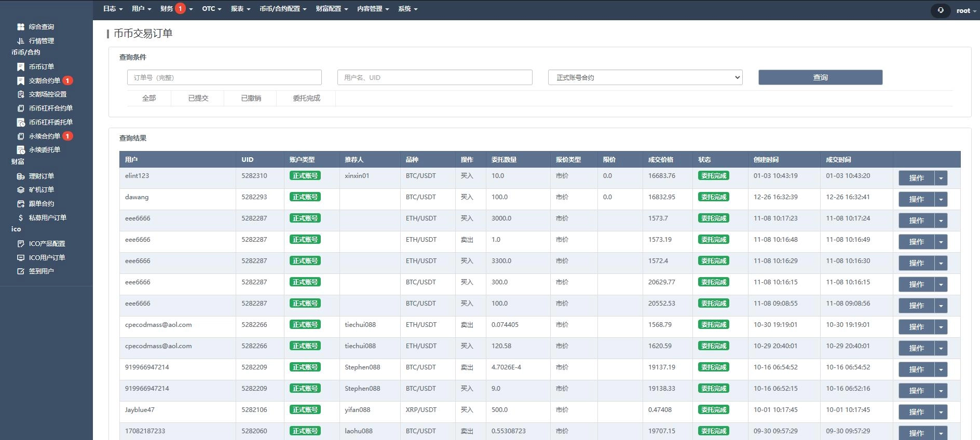Click the 用户名、UID search field

[x=434, y=77]
